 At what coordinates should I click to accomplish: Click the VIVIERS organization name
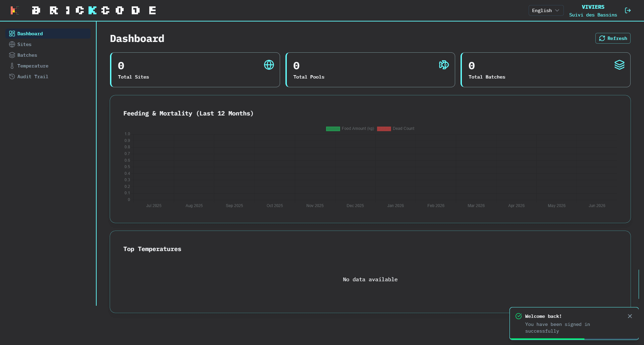[x=593, y=7]
